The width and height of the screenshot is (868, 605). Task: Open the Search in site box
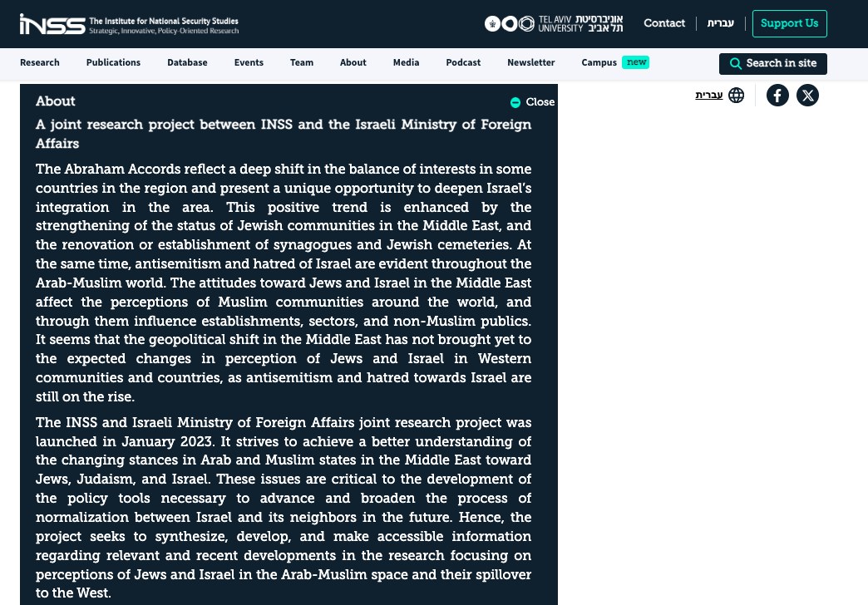tap(772, 64)
